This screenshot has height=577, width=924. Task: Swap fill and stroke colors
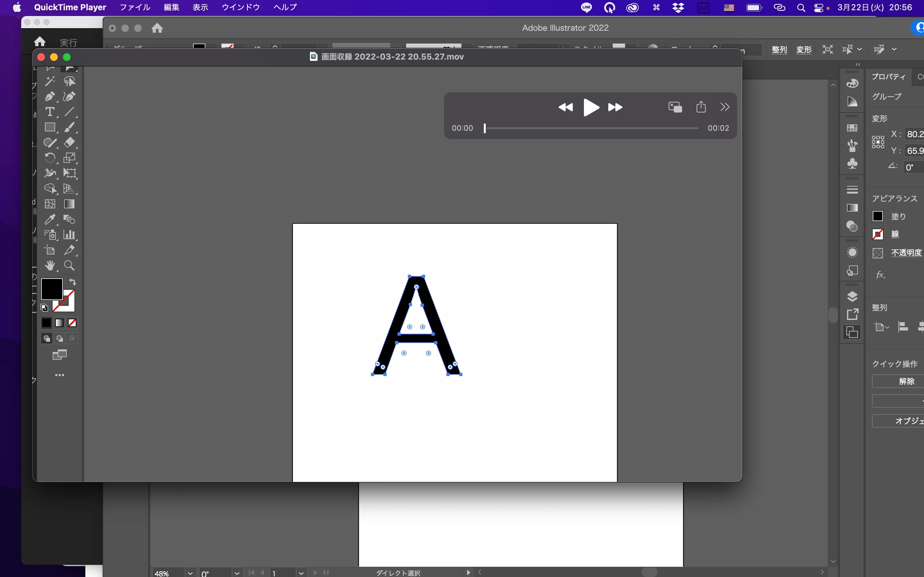[73, 282]
